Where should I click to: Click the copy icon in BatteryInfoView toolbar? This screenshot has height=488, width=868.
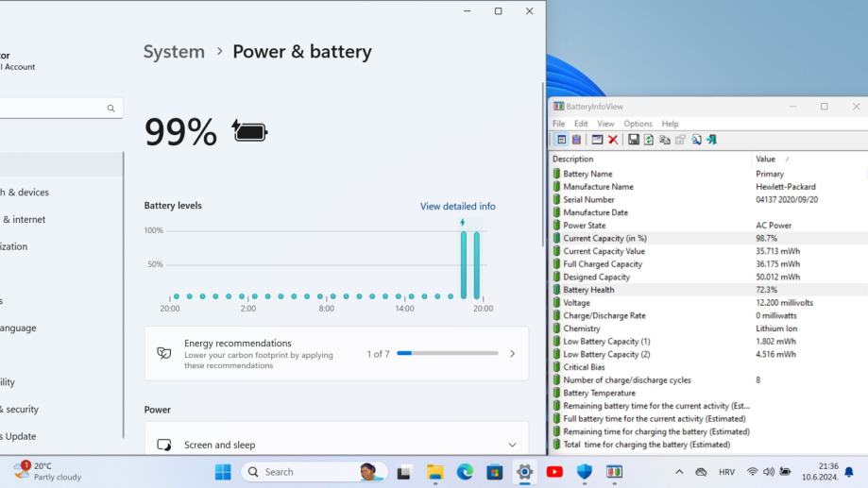[x=664, y=140]
